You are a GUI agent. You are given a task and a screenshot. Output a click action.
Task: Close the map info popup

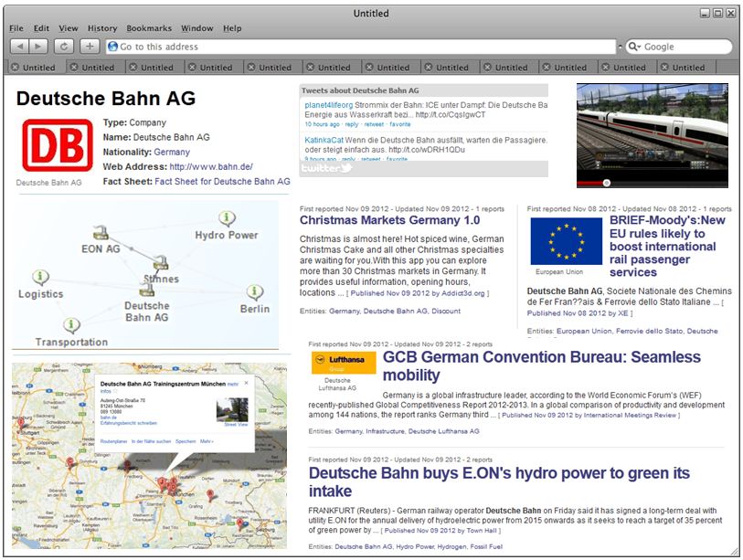coord(246,383)
